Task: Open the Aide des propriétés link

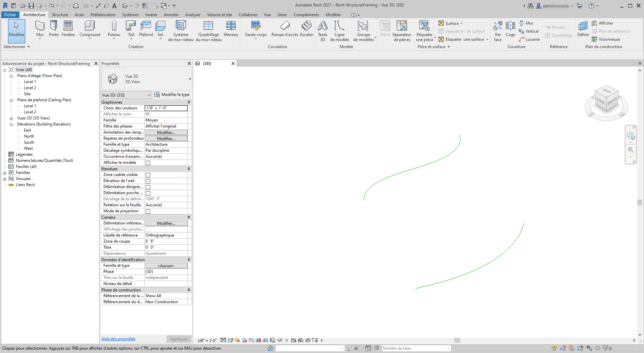Action: [118, 339]
